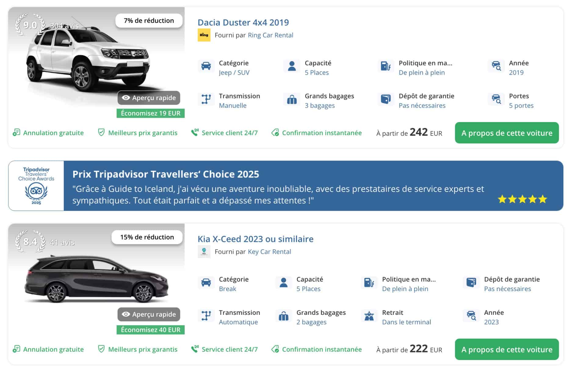This screenshot has height=392, width=586.
Task: Open the Kia X-Ceed 2023 ou similaire link
Action: tap(255, 239)
